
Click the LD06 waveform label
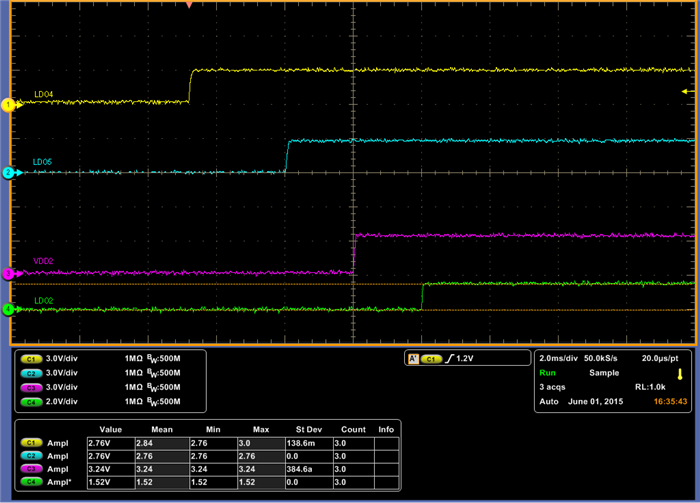43,162
